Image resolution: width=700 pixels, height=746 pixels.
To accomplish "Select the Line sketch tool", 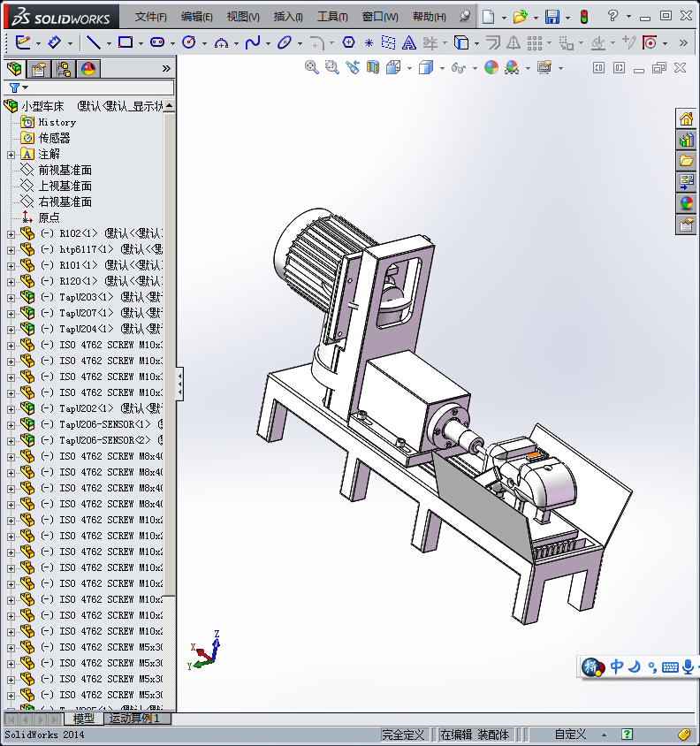I will 94,42.
